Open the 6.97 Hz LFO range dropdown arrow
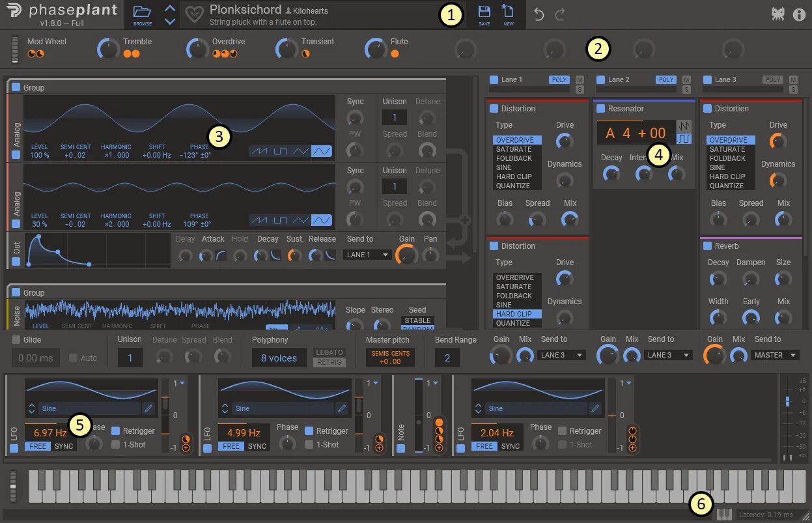The width and height of the screenshot is (812, 523). click(182, 384)
